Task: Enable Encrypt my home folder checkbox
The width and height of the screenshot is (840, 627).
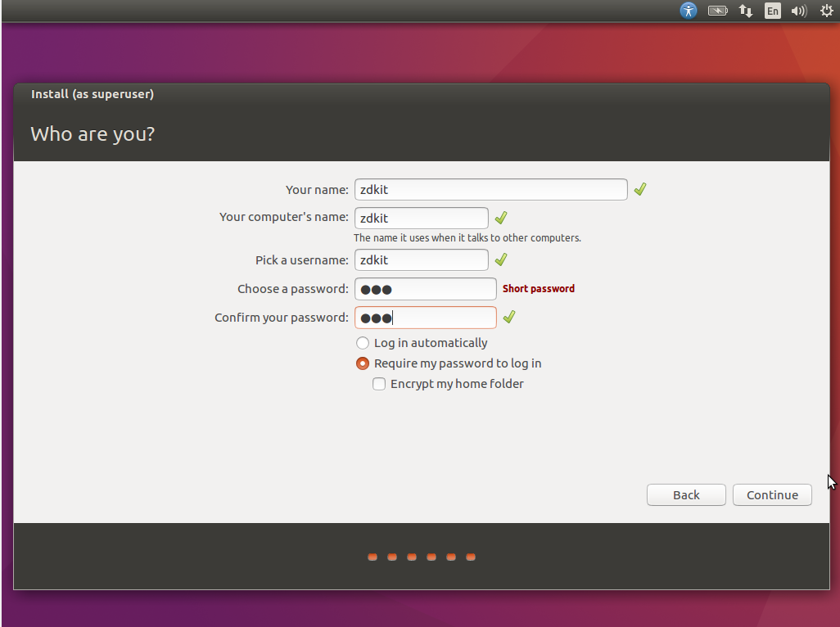Action: pos(379,384)
